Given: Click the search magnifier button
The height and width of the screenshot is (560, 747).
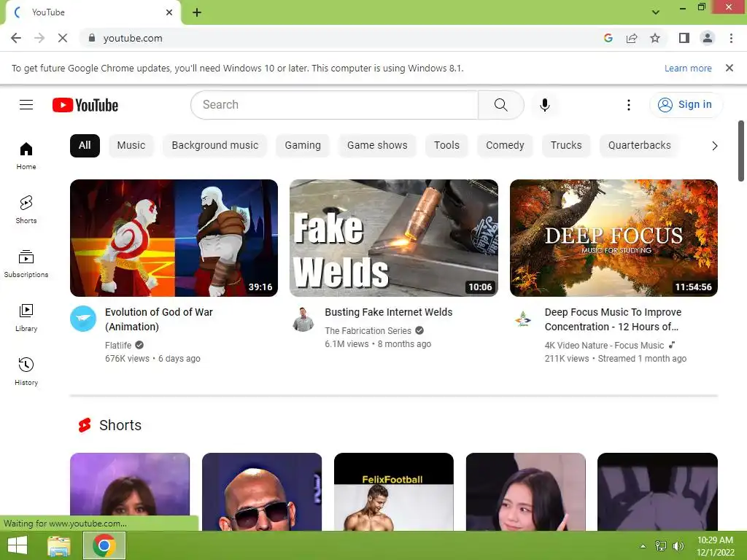Looking at the screenshot, I should tap(500, 105).
